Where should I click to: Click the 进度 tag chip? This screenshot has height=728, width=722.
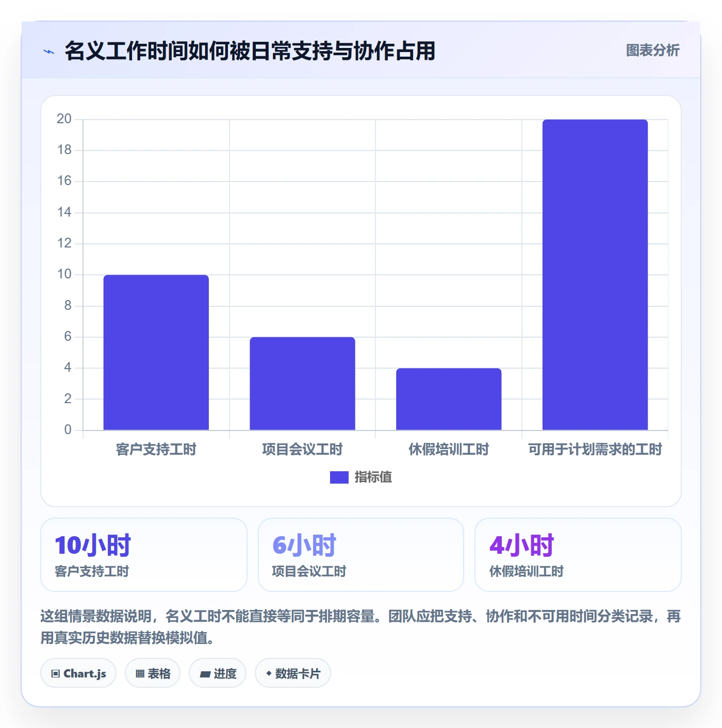pos(218,673)
